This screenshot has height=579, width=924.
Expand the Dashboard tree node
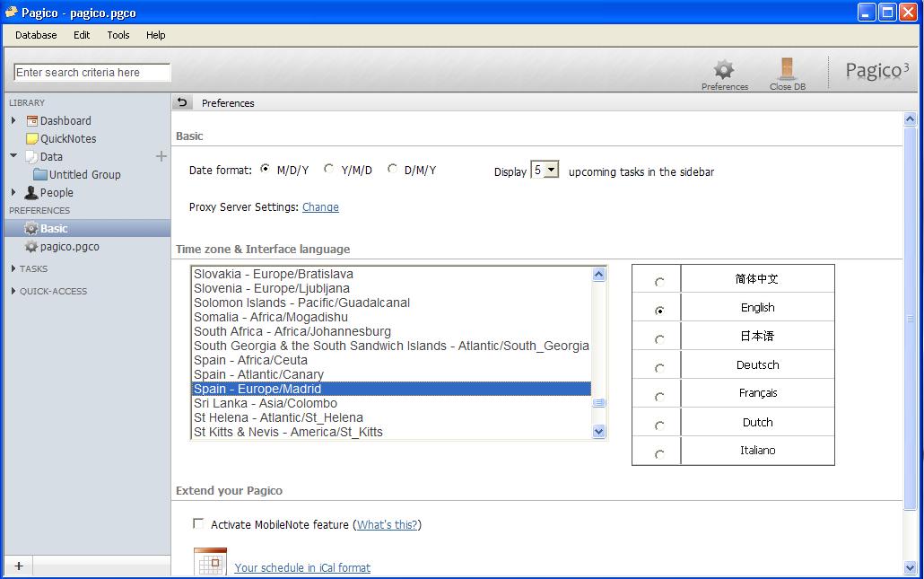(13, 120)
